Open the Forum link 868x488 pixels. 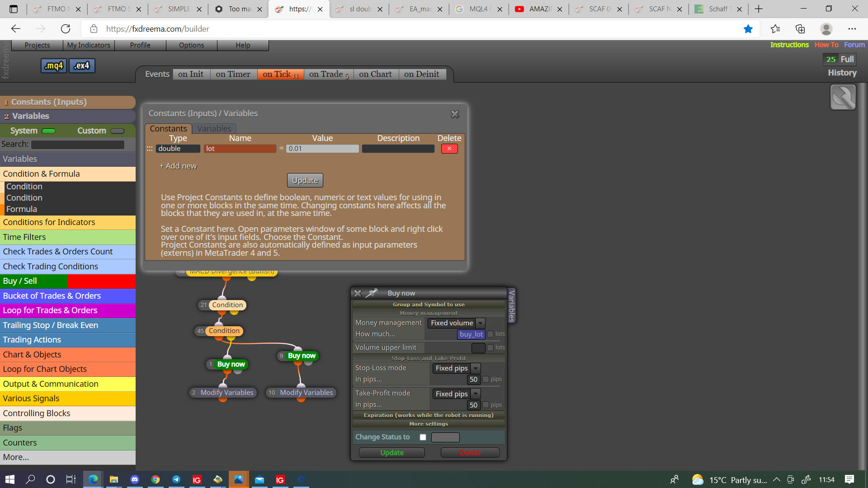point(854,45)
